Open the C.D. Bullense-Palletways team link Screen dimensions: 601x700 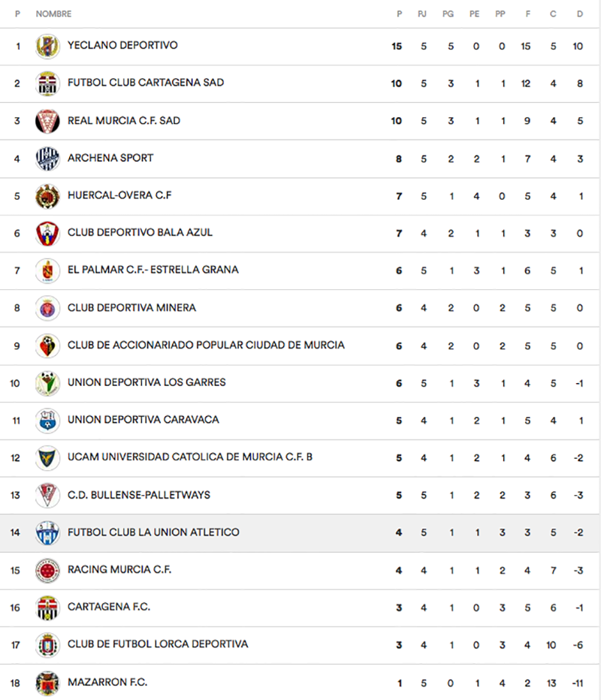(139, 495)
